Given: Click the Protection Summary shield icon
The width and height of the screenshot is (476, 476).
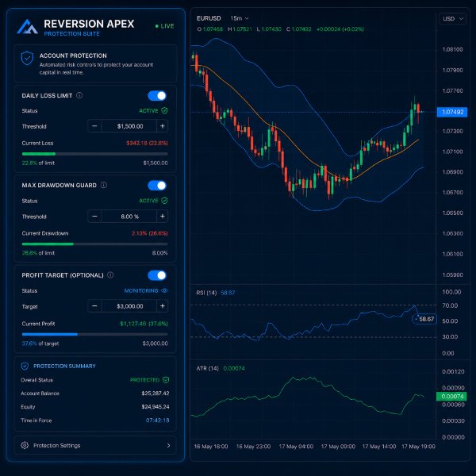Looking at the screenshot, I should click(25, 366).
